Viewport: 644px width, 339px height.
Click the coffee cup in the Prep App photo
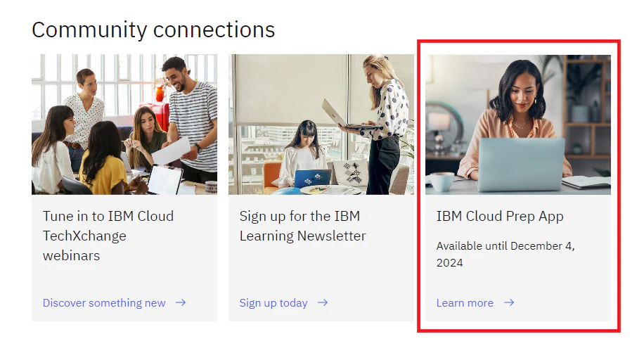[x=442, y=181]
